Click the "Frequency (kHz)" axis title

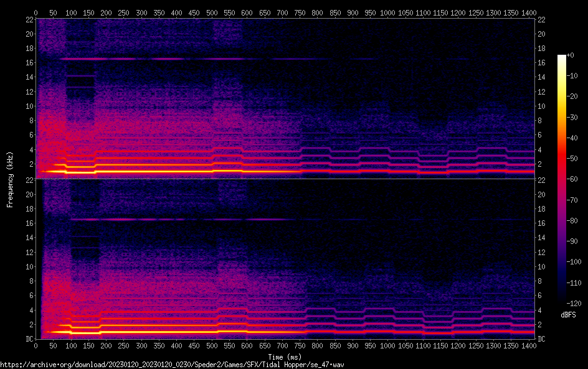click(x=10, y=179)
